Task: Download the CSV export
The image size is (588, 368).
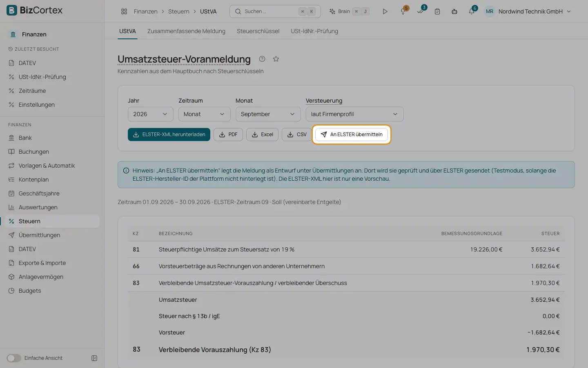Action: [297, 135]
